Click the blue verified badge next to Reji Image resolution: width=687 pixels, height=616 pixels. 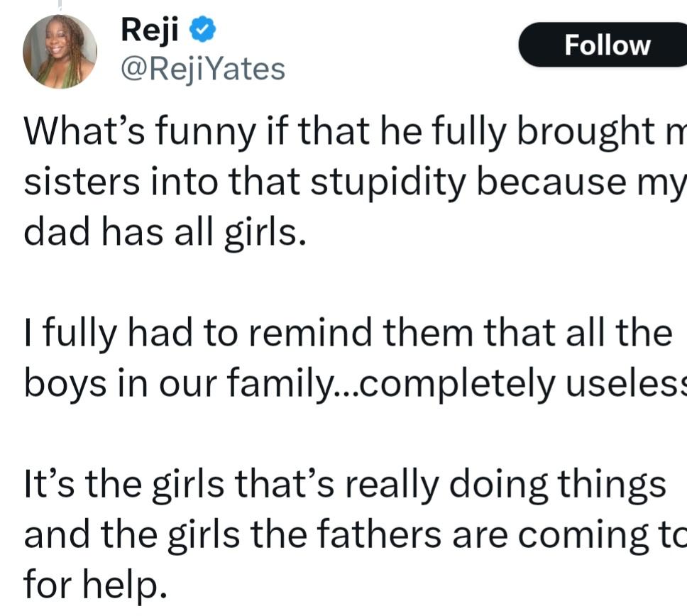pos(202,32)
